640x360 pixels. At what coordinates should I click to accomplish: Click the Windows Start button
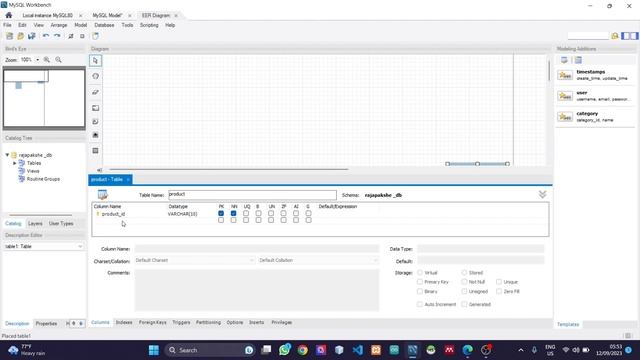click(x=154, y=350)
